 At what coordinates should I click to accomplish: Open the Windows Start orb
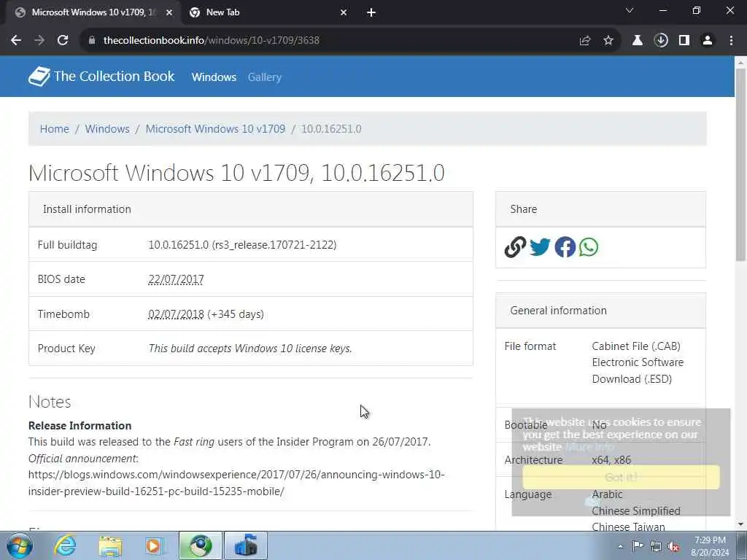(20, 545)
